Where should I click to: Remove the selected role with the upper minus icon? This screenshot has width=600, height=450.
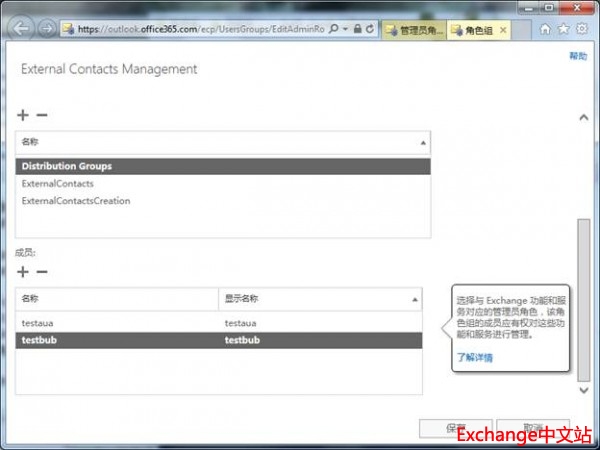click(41, 116)
